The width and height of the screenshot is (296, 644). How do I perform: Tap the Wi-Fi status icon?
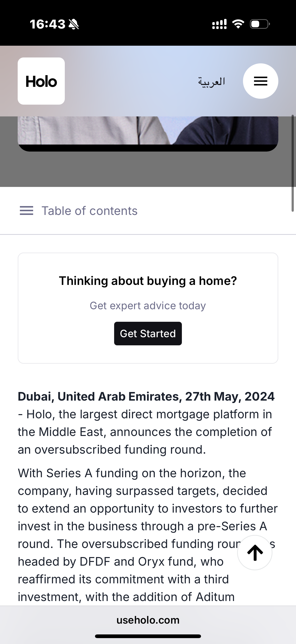click(x=238, y=24)
